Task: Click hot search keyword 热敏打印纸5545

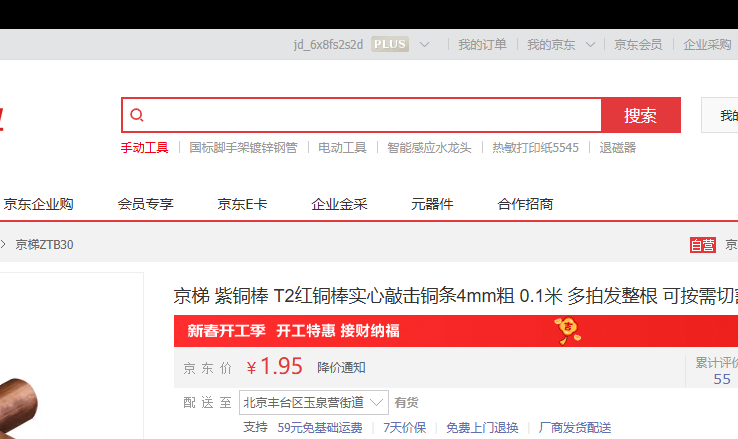Action: [x=536, y=148]
